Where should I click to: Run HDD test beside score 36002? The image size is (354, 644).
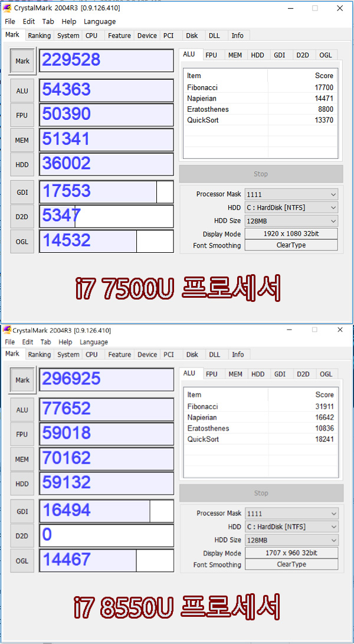tap(22, 165)
